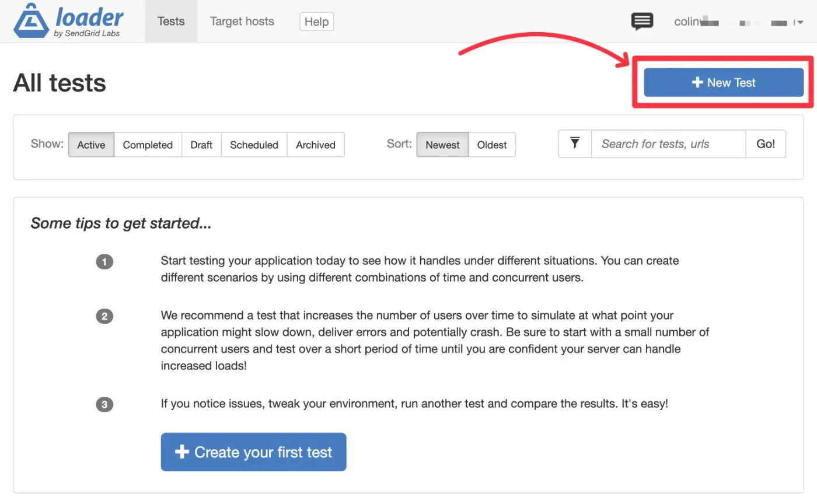Show Active tests
The image size is (817, 504).
tap(91, 145)
